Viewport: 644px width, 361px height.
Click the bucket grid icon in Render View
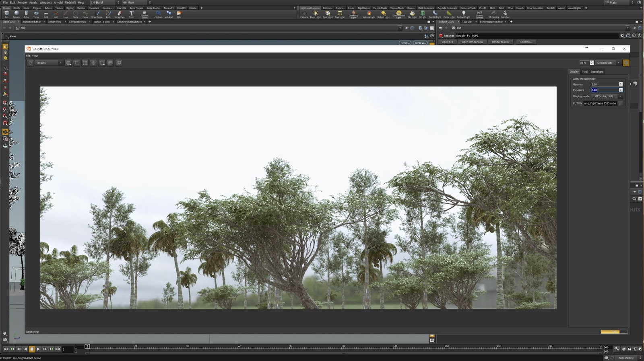[x=85, y=63]
